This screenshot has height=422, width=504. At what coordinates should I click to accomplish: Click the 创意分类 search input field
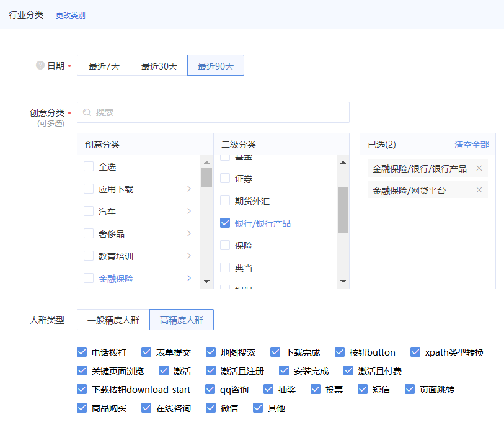click(x=213, y=112)
